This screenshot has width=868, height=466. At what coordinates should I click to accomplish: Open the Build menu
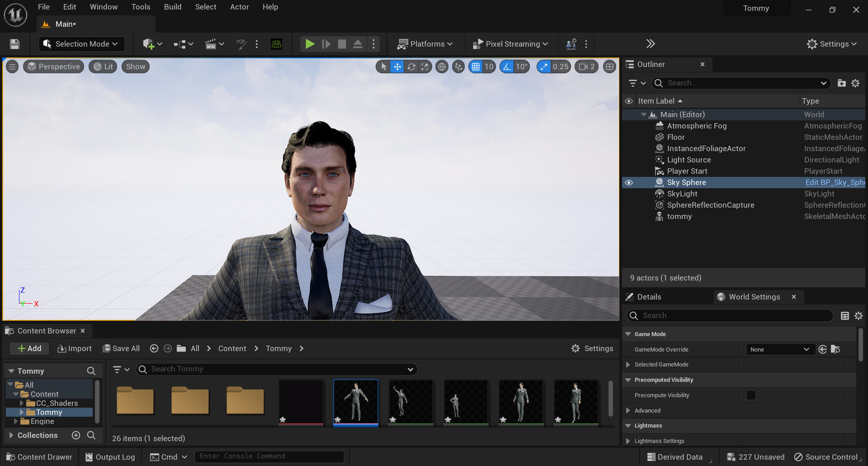tap(173, 7)
